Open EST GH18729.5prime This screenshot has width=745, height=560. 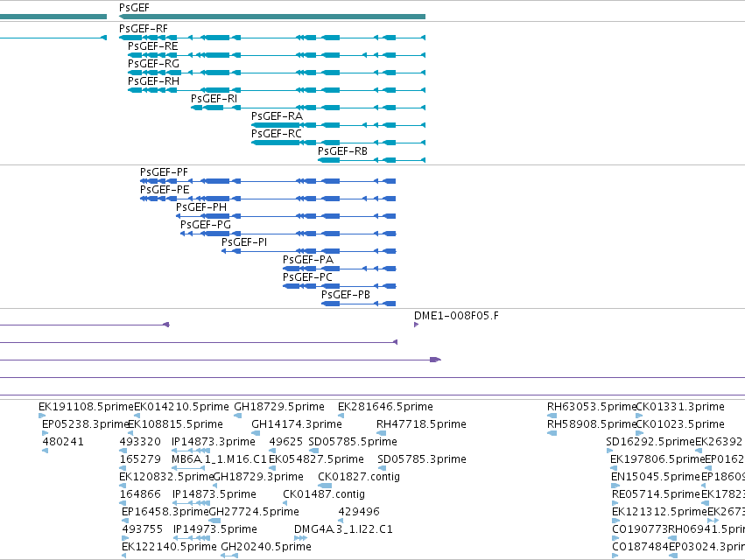click(279, 407)
